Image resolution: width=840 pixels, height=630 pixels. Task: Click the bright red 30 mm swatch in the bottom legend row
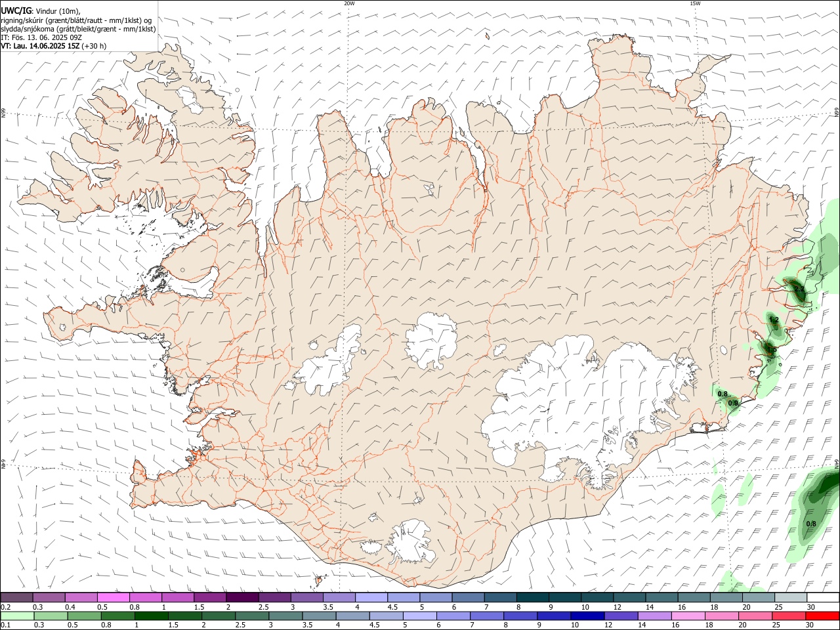click(x=822, y=616)
